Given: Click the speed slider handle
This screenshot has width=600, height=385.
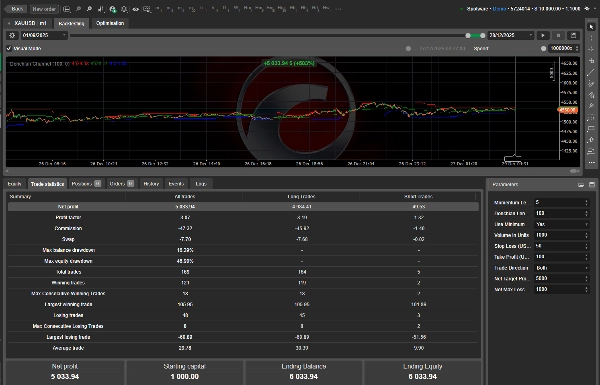Looking at the screenshot, I should tap(543, 49).
